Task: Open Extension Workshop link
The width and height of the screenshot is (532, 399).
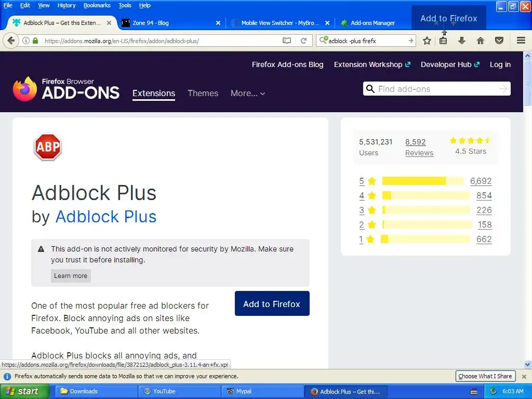Action: pos(372,64)
